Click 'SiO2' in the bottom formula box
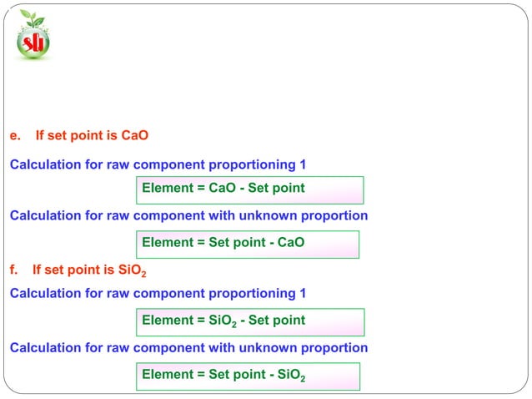Image resolution: width=532 pixels, height=399 pixels. (292, 375)
